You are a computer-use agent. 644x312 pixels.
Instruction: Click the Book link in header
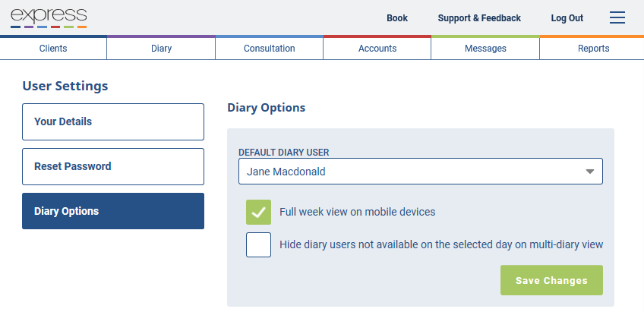click(x=397, y=18)
